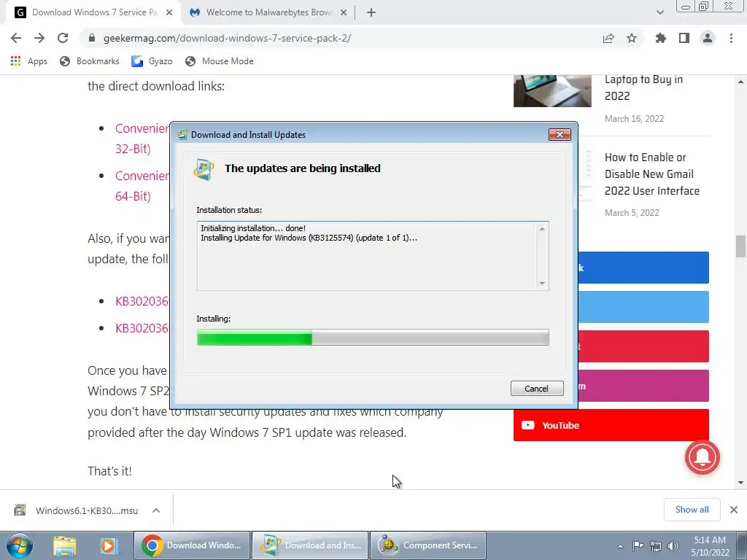
Task: Share this page icon in address bar
Action: (608, 38)
